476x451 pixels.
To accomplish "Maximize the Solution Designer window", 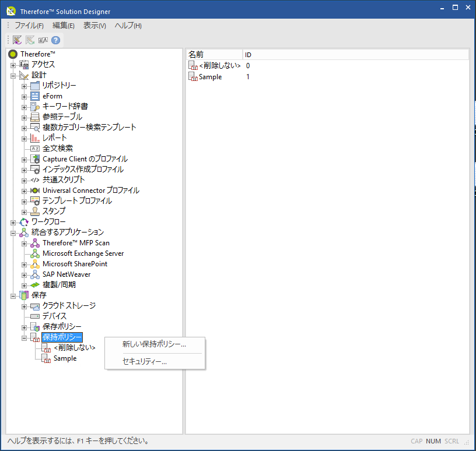I will [x=455, y=8].
